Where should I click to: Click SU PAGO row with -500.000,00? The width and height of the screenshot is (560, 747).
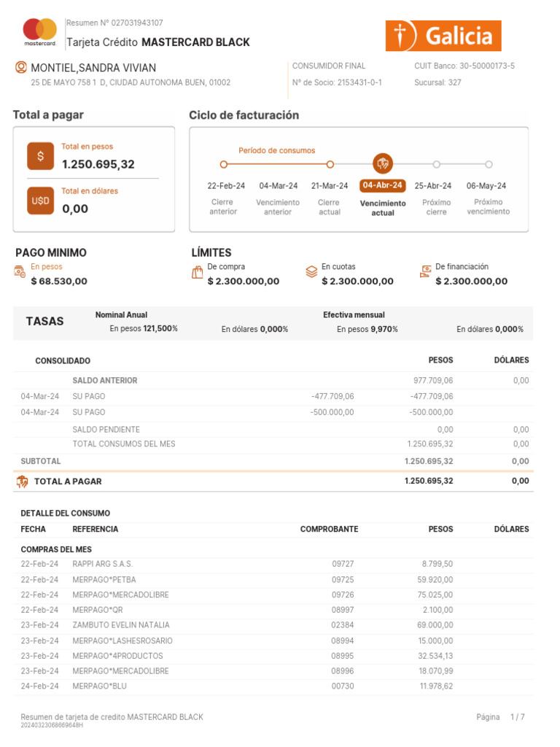(273, 413)
